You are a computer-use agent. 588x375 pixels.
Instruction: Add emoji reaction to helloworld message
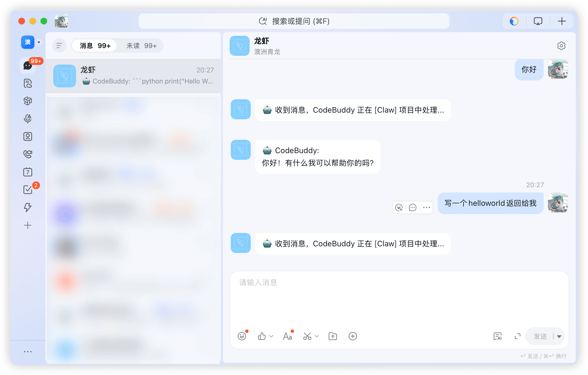click(399, 207)
